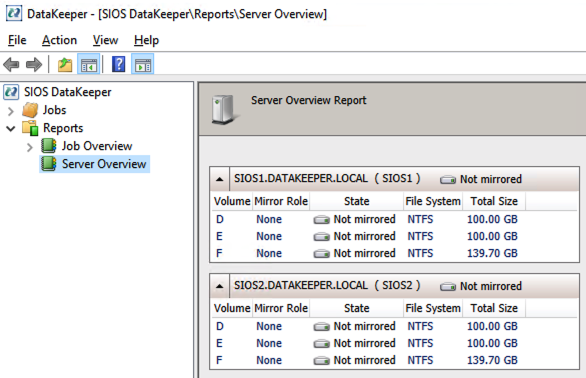The height and width of the screenshot is (378, 586).
Task: Click the Back arrow toolbar icon
Action: pyautogui.click(x=11, y=65)
